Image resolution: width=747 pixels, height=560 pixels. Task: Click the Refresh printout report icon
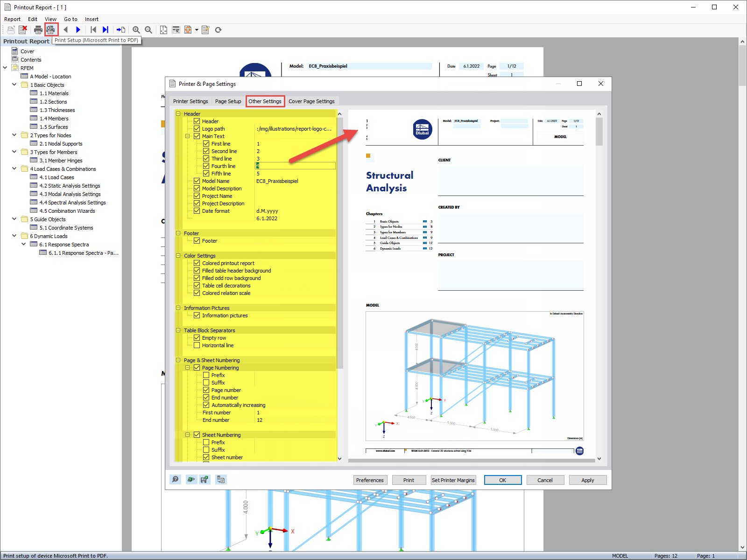click(218, 29)
